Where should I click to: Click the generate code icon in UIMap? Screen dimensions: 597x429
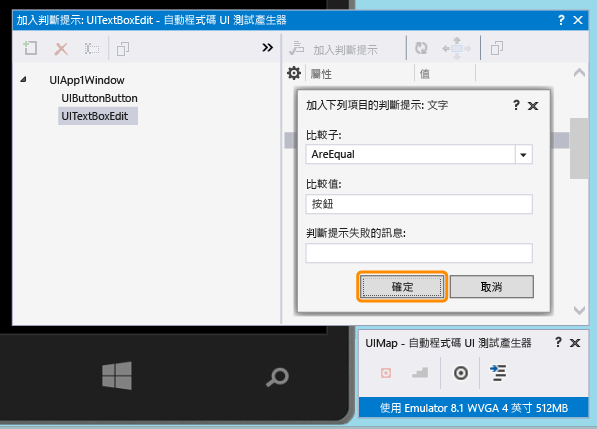(x=498, y=373)
